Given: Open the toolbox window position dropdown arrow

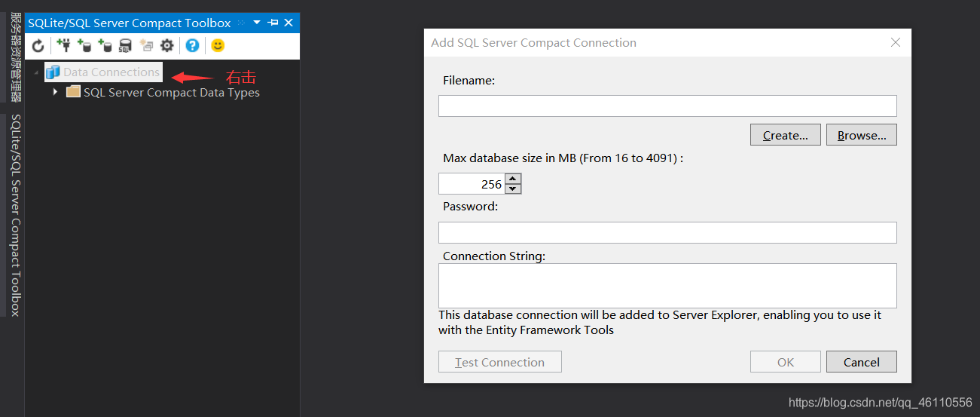Looking at the screenshot, I should click(x=257, y=23).
